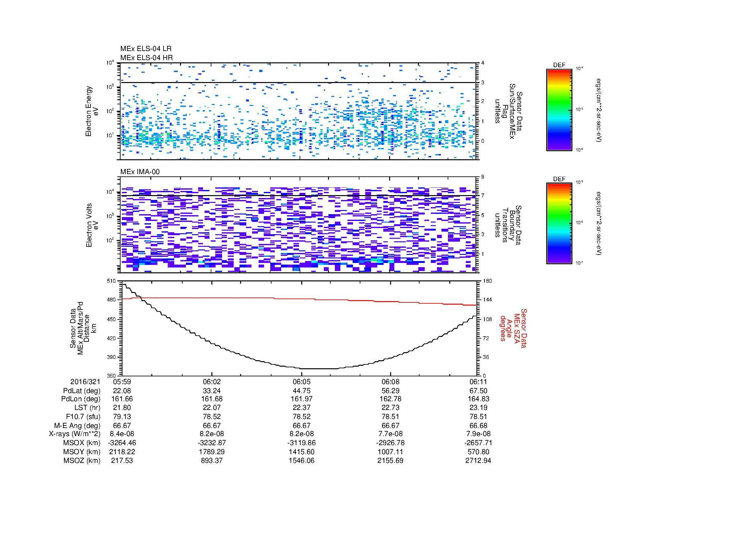Click the 144 degree SZA tick label
The height and width of the screenshot is (534, 756).
point(487,300)
